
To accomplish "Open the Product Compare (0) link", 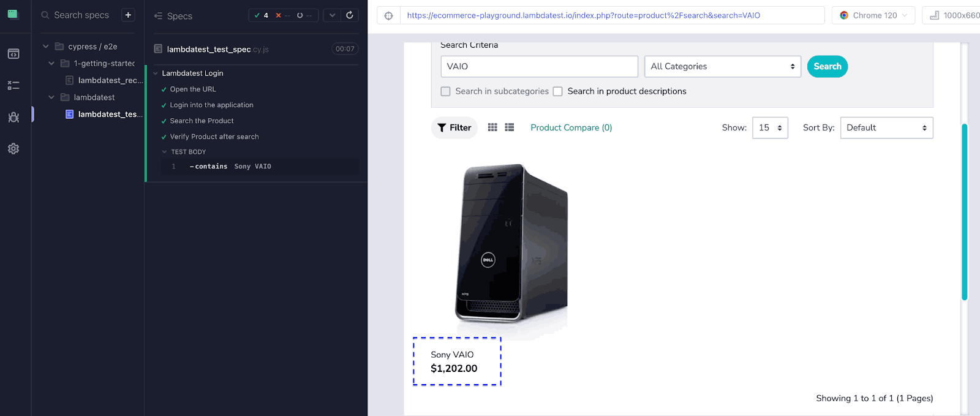I will pyautogui.click(x=571, y=127).
